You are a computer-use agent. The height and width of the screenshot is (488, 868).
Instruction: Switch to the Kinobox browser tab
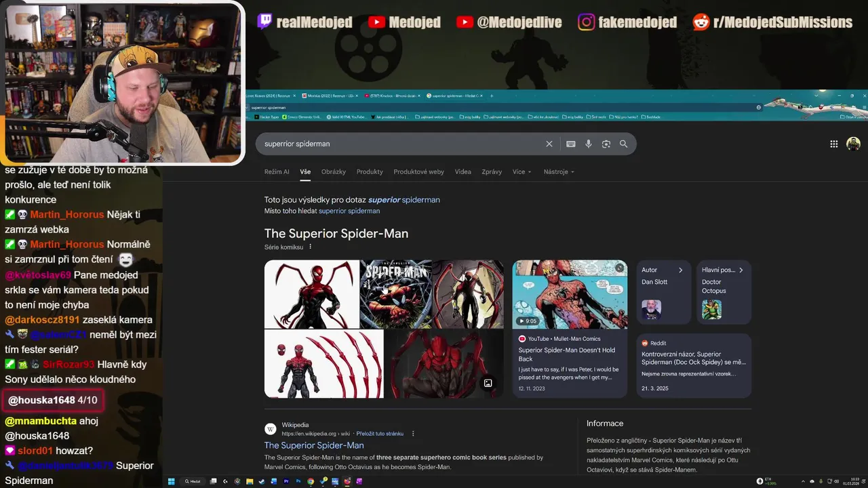coord(392,96)
